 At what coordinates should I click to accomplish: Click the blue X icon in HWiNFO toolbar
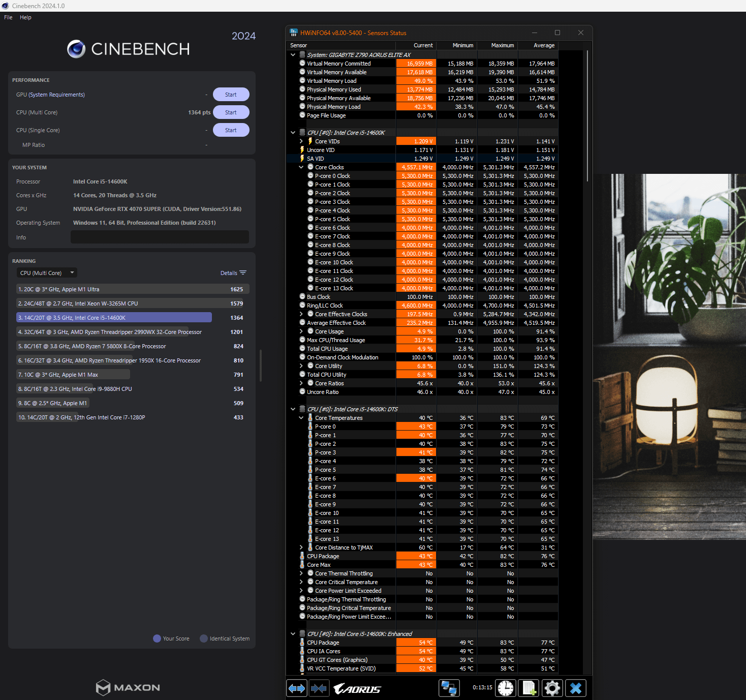(x=576, y=688)
